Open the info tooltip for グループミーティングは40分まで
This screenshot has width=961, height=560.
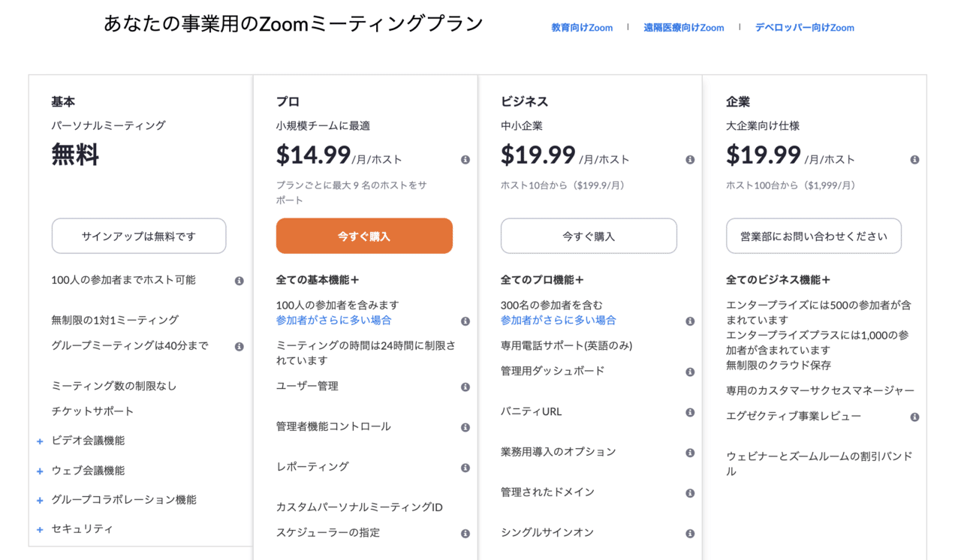(239, 345)
